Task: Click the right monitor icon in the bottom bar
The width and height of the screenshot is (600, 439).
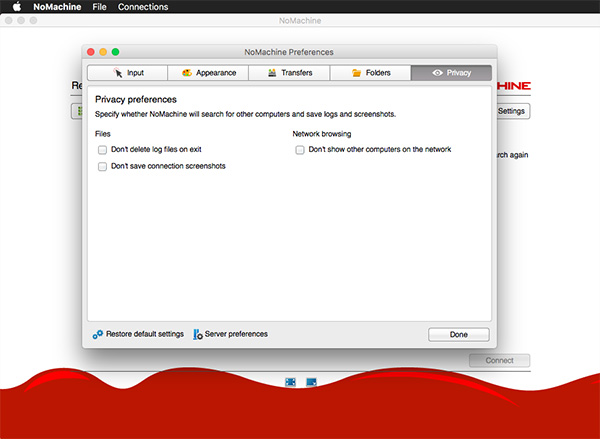Action: pos(311,382)
